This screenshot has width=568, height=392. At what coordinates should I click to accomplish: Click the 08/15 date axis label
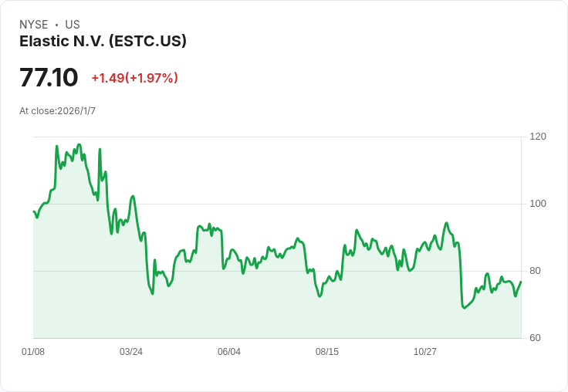[327, 351]
